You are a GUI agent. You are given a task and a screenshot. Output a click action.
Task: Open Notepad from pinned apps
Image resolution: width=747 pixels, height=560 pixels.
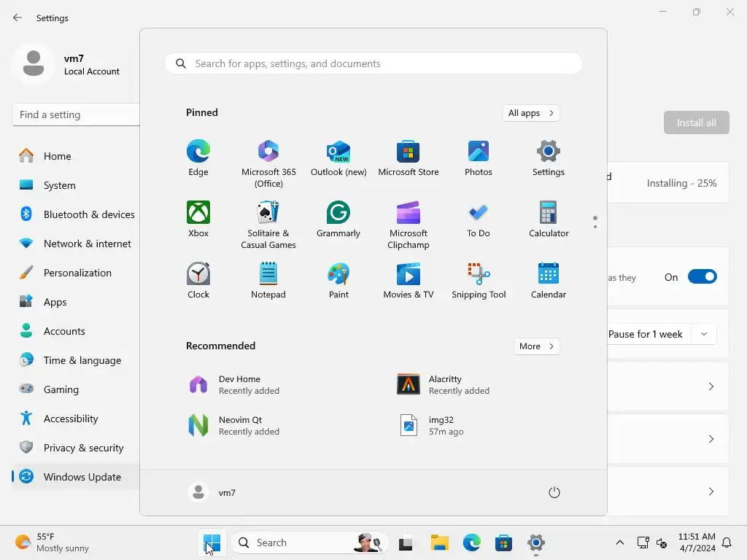[x=268, y=281]
